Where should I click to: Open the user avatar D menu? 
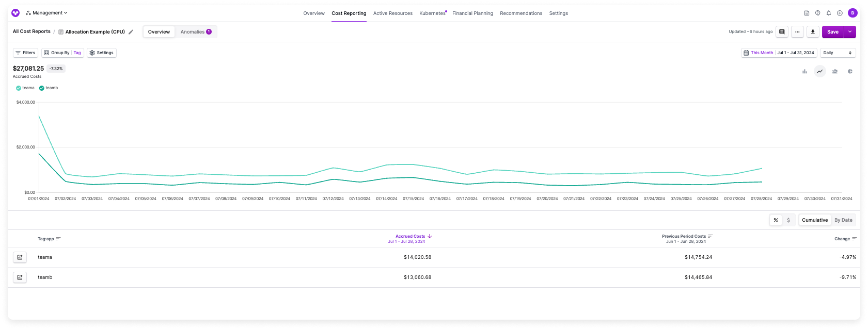pos(853,13)
